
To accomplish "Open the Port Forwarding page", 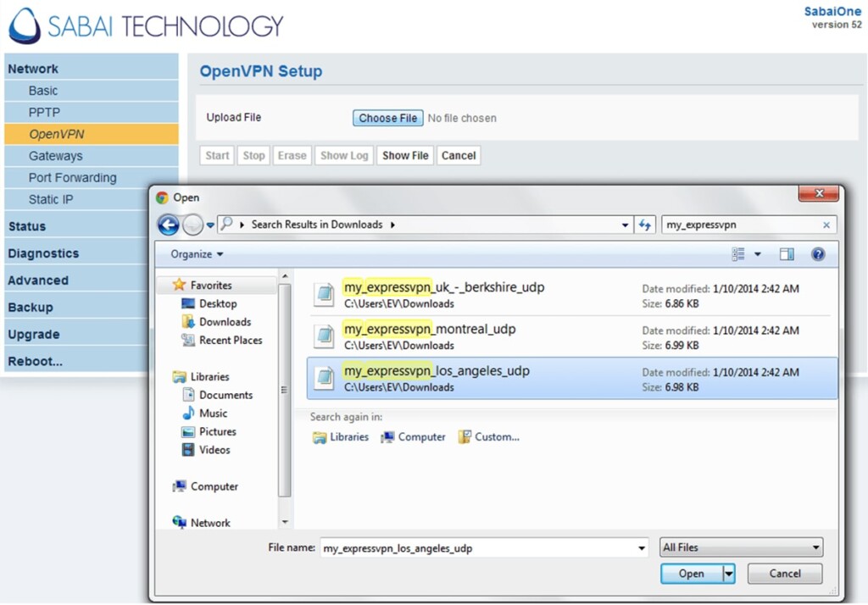I will (92, 178).
